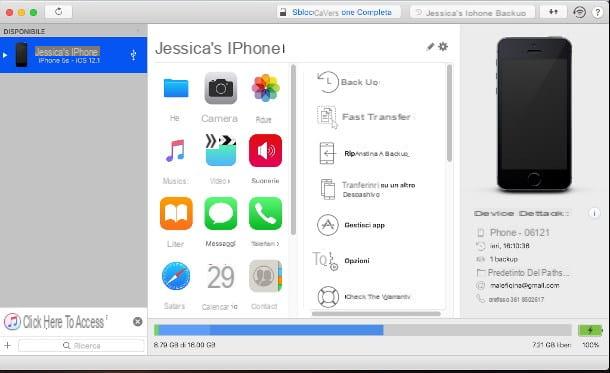The height and width of the screenshot is (373, 610).
Task: Click the Predefinito backup path row
Action: (523, 272)
